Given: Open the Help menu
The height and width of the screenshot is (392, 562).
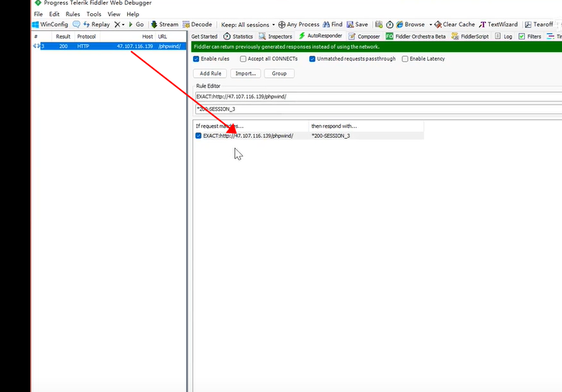Looking at the screenshot, I should tap(133, 14).
